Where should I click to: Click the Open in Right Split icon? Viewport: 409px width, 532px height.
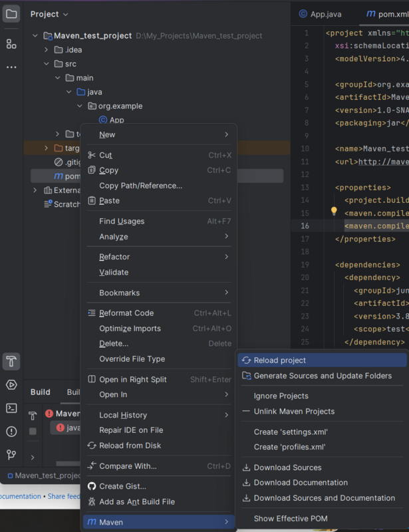(92, 379)
